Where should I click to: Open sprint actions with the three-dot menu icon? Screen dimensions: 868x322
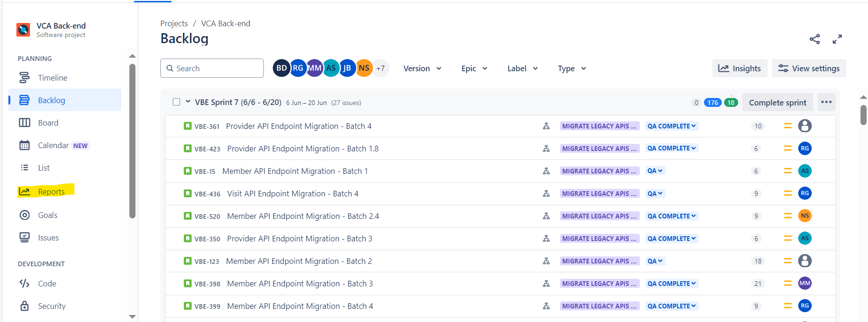[x=826, y=102]
